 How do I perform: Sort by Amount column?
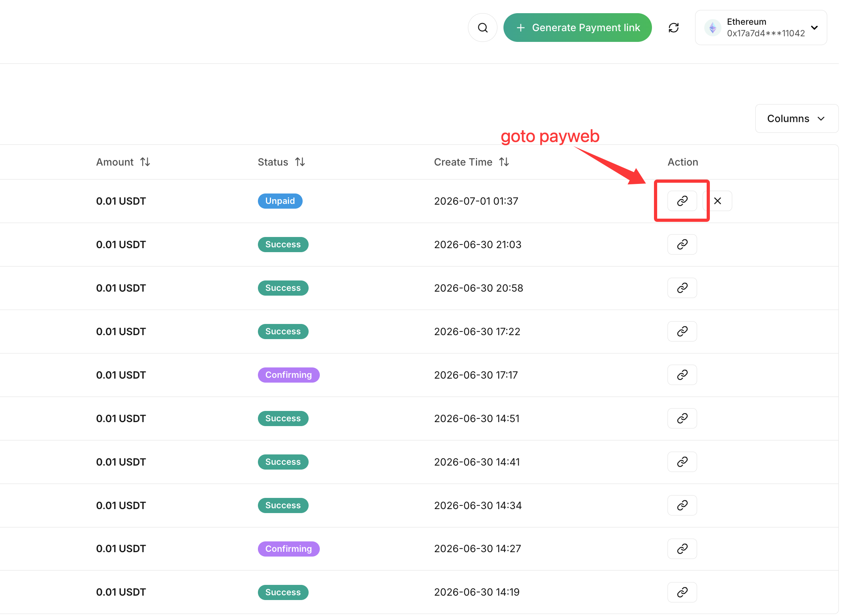coord(145,162)
